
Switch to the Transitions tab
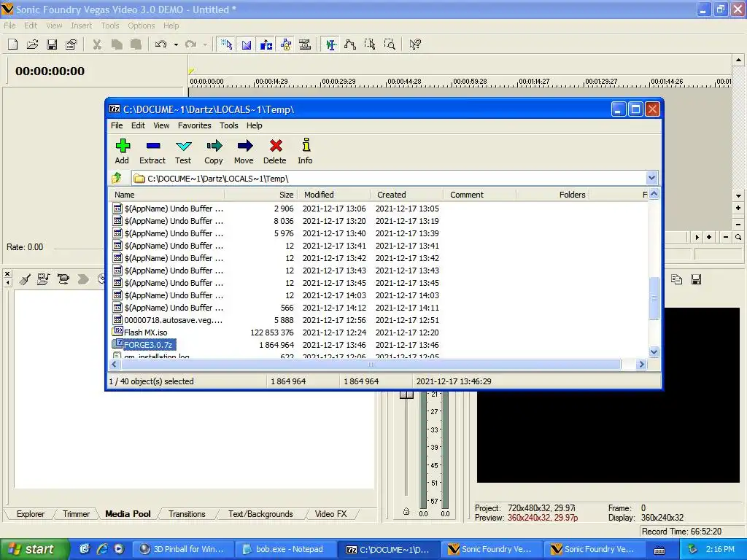point(187,514)
